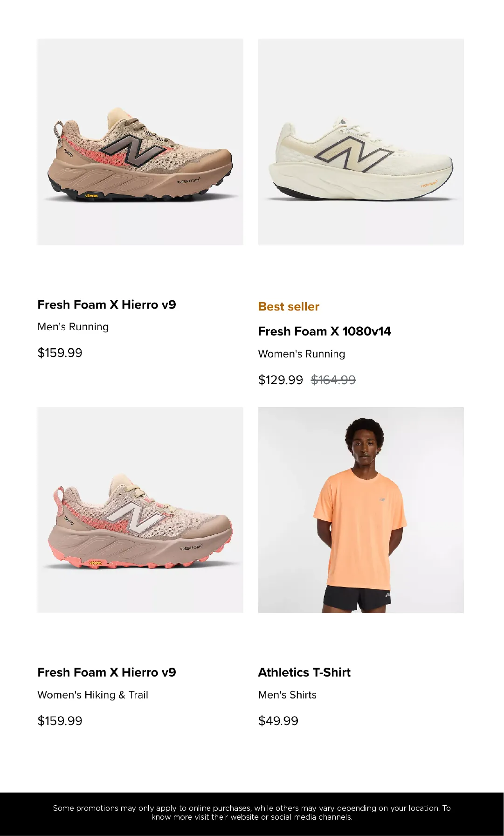Viewport: 504px width, 836px height.
Task: Open the tan men's Hierro v9 shoe image
Action: click(x=140, y=142)
